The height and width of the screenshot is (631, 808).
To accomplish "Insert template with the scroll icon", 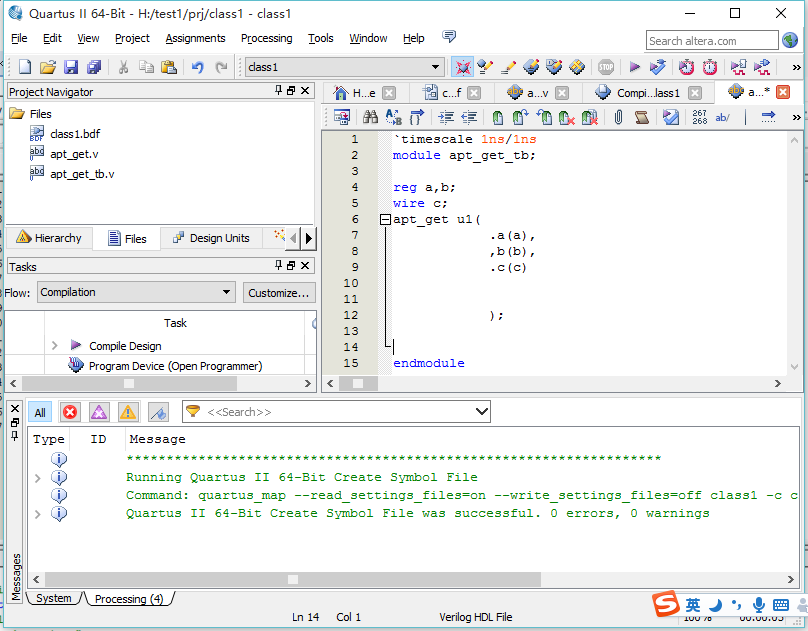I will pos(642,117).
